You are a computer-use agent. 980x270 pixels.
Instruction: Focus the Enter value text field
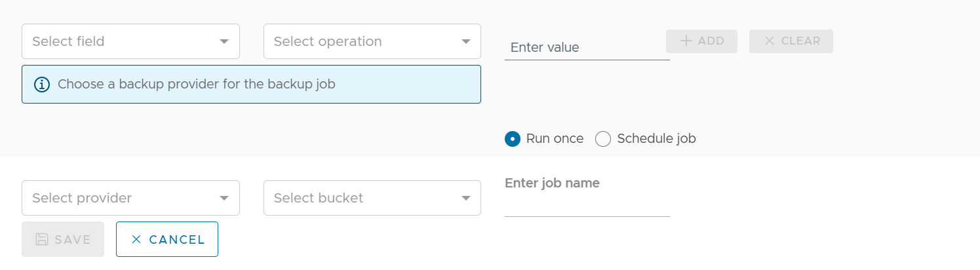tap(587, 48)
